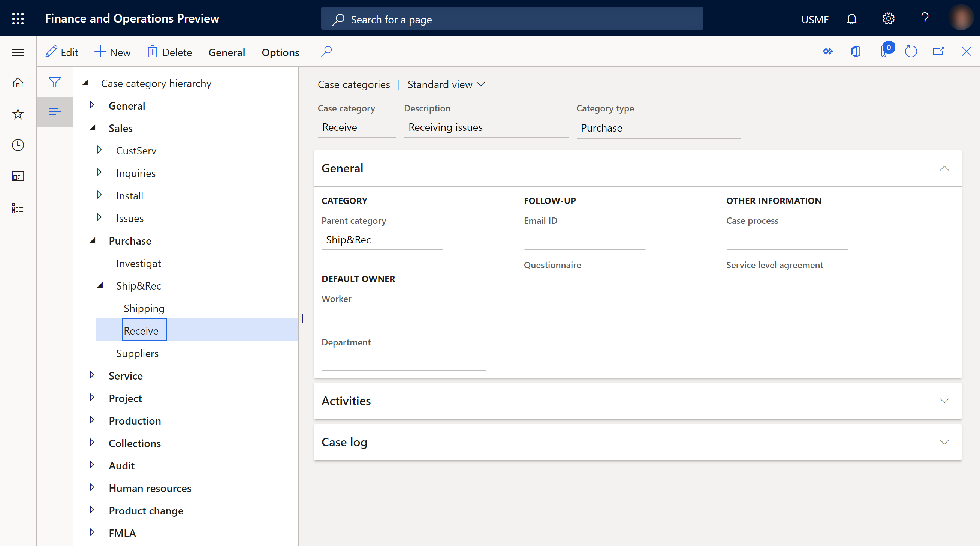
Task: Go to Home in the sidebar
Action: coord(18,82)
